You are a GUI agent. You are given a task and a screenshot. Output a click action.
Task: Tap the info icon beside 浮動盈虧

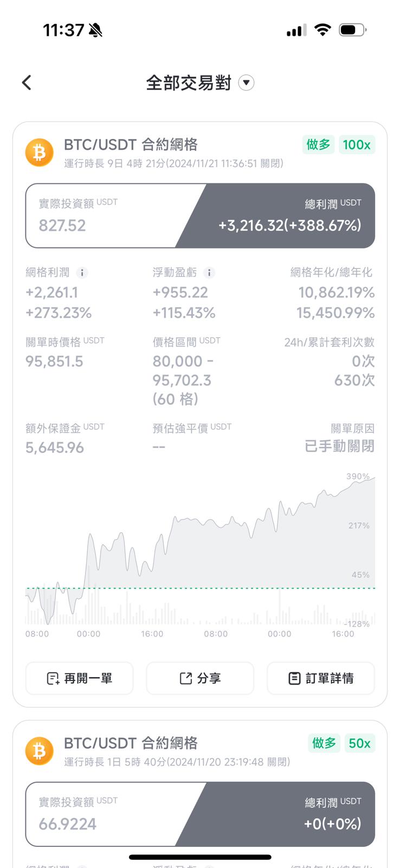tap(209, 273)
